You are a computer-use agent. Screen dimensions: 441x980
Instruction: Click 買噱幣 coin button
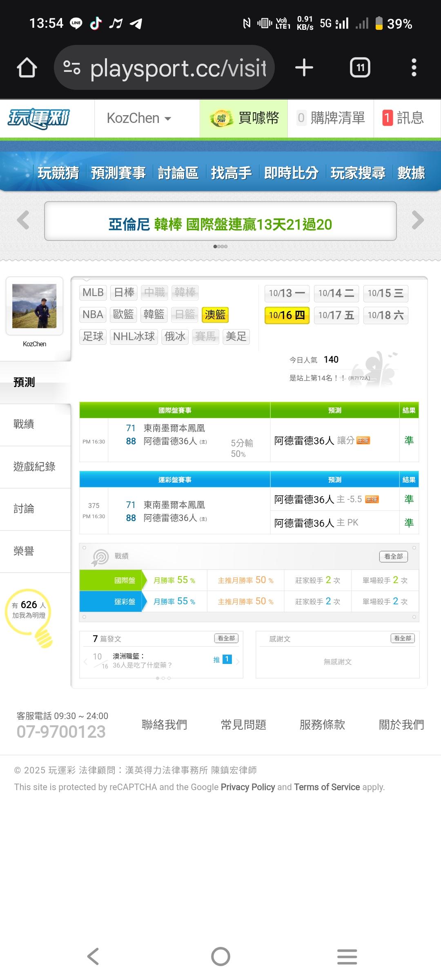click(x=244, y=118)
